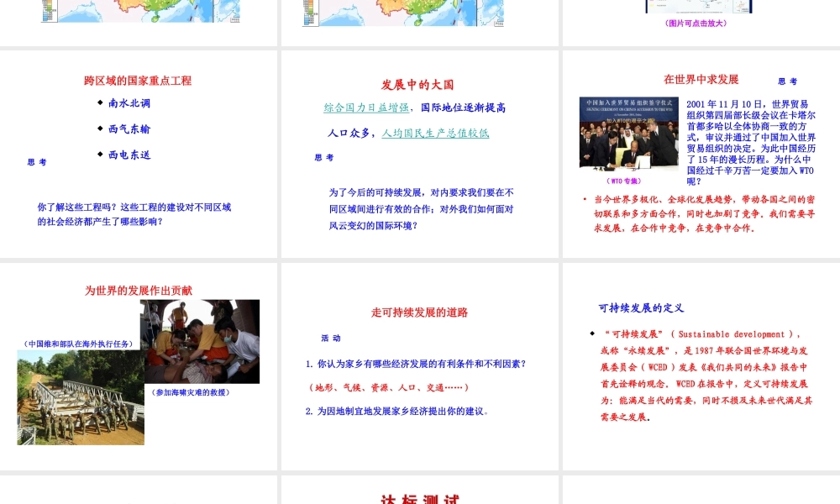Select the bullet text 西气东输

[129, 129]
